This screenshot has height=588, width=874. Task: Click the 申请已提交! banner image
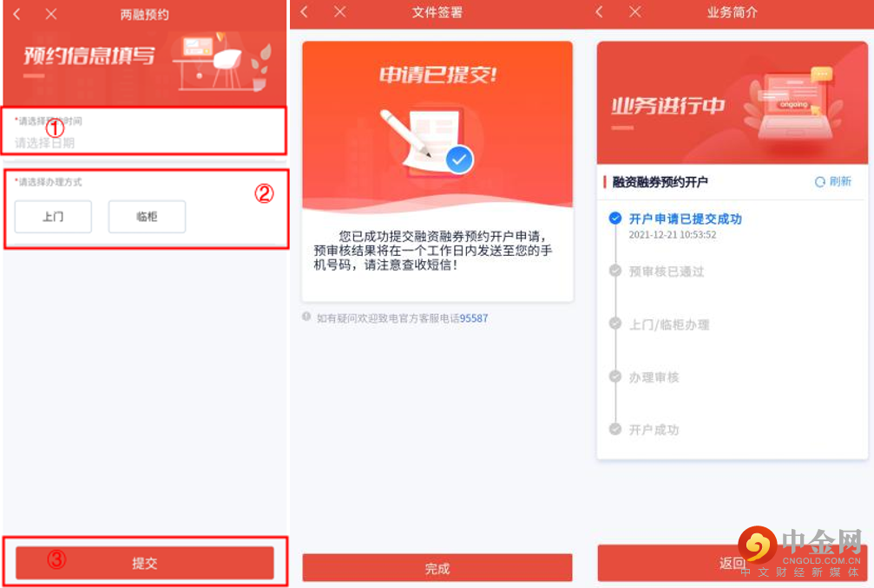click(x=437, y=126)
